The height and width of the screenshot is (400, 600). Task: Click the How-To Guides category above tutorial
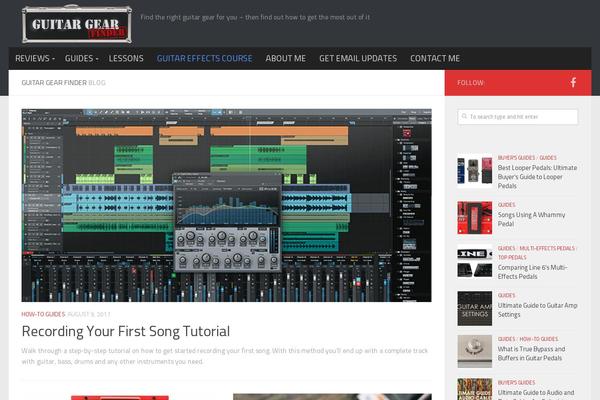[43, 314]
